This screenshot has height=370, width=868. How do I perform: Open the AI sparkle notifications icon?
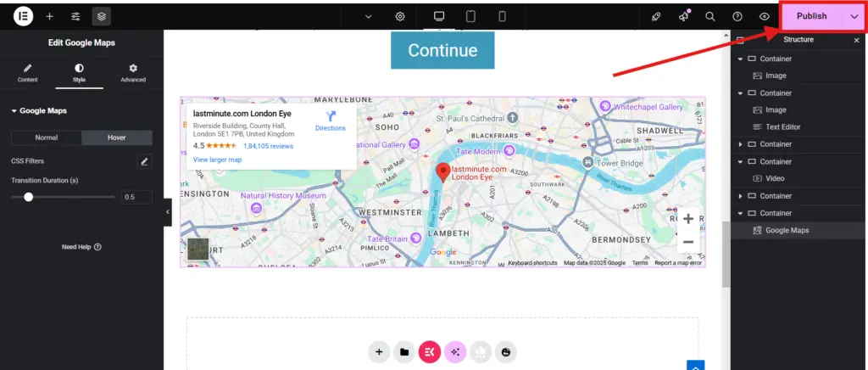684,16
